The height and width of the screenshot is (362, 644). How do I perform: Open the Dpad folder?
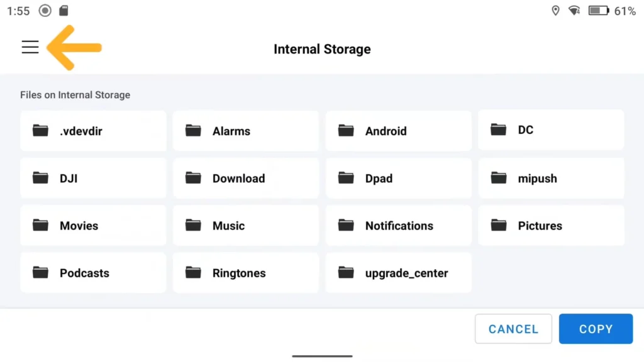(398, 178)
